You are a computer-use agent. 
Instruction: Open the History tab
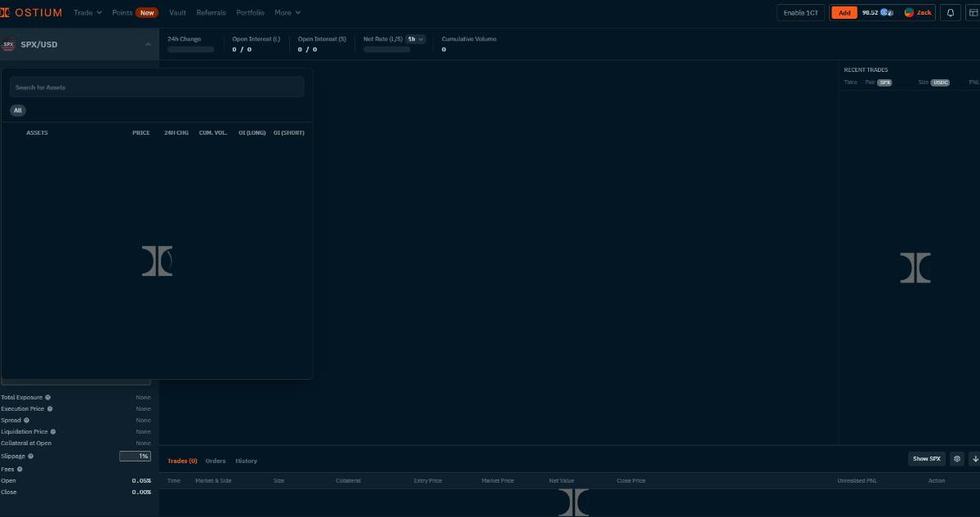[246, 461]
